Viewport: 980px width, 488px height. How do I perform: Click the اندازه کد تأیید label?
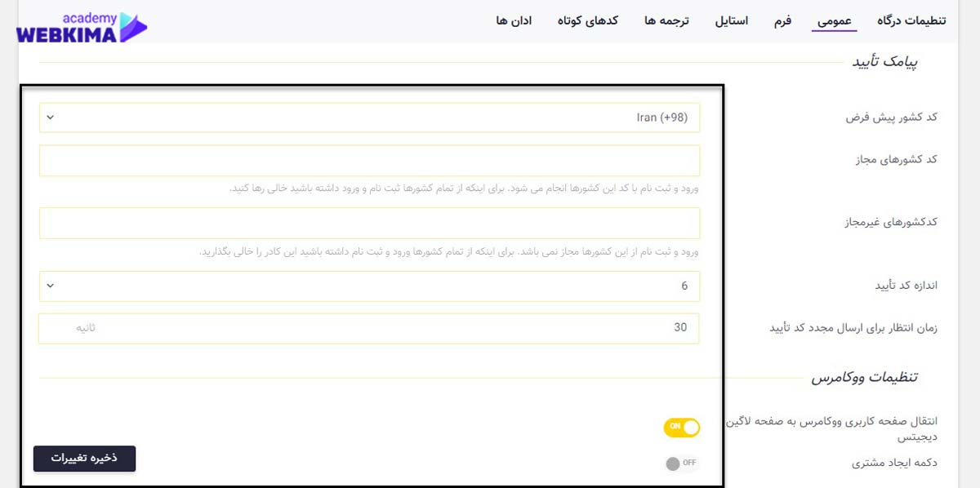coord(906,286)
